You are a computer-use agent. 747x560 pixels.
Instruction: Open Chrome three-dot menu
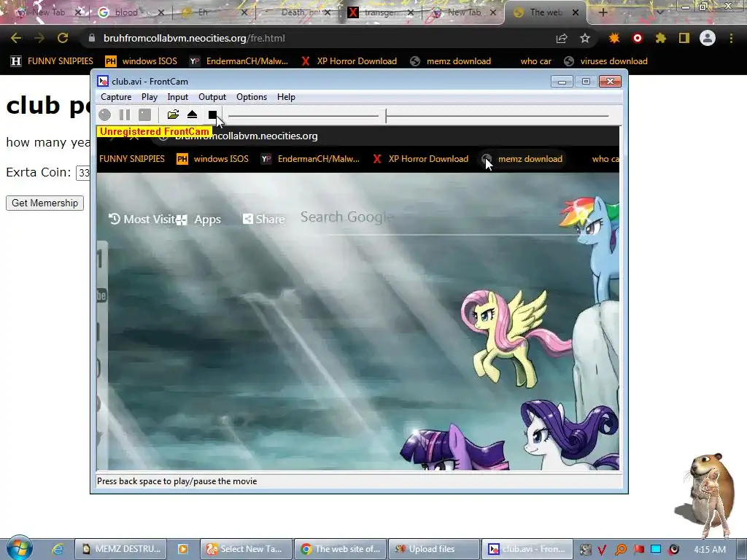731,38
